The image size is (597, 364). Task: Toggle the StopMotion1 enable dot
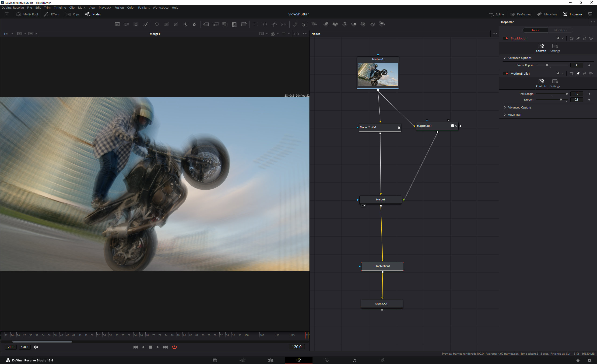click(x=506, y=38)
